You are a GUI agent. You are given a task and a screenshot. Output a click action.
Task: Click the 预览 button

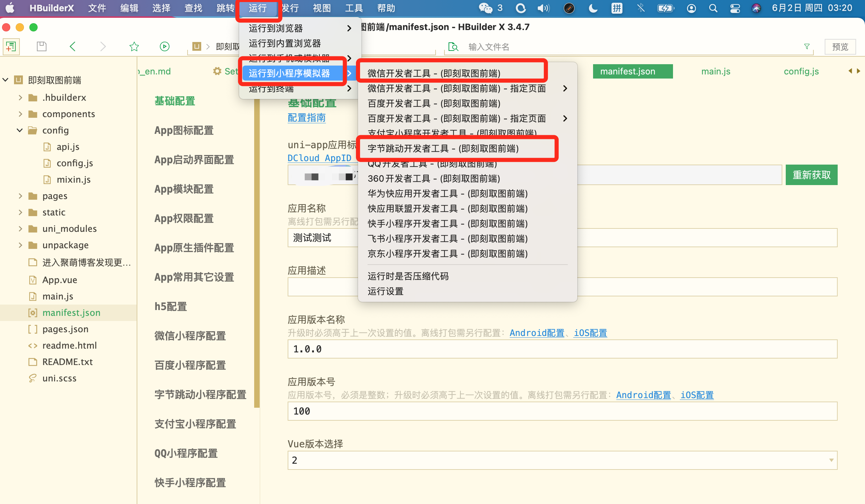click(840, 46)
